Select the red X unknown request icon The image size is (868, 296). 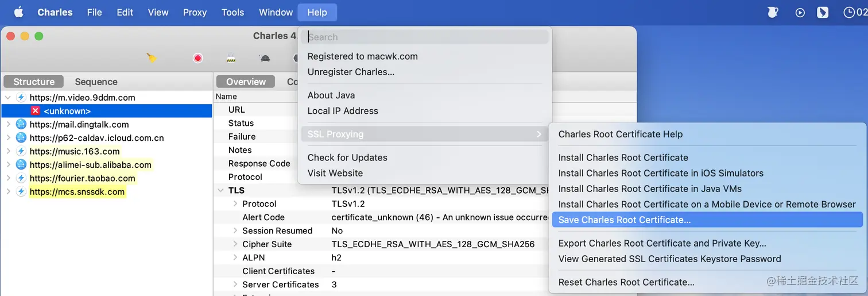[35, 111]
